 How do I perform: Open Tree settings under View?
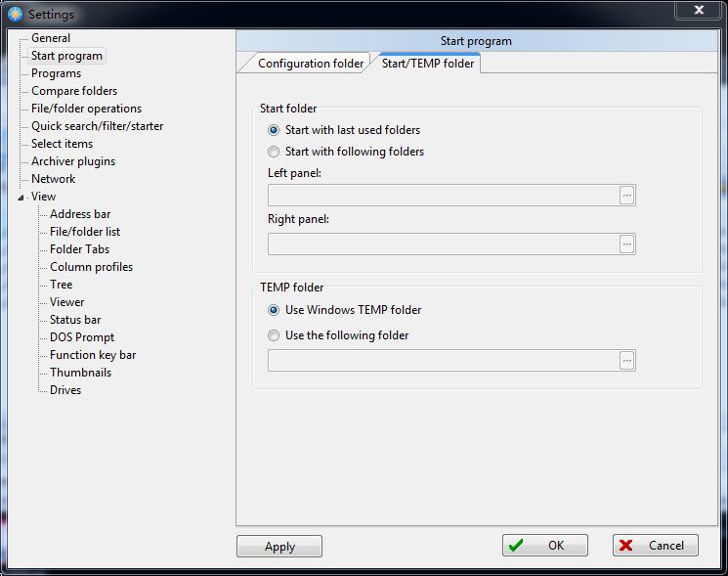62,285
